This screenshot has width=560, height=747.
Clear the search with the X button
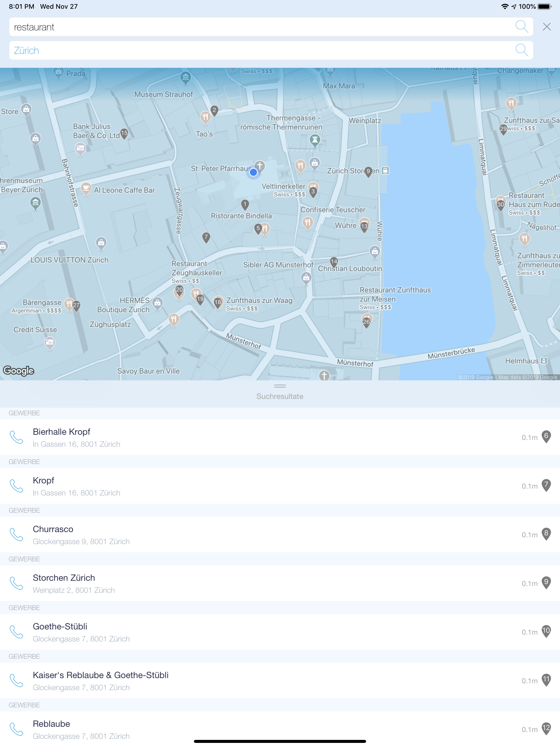(547, 27)
